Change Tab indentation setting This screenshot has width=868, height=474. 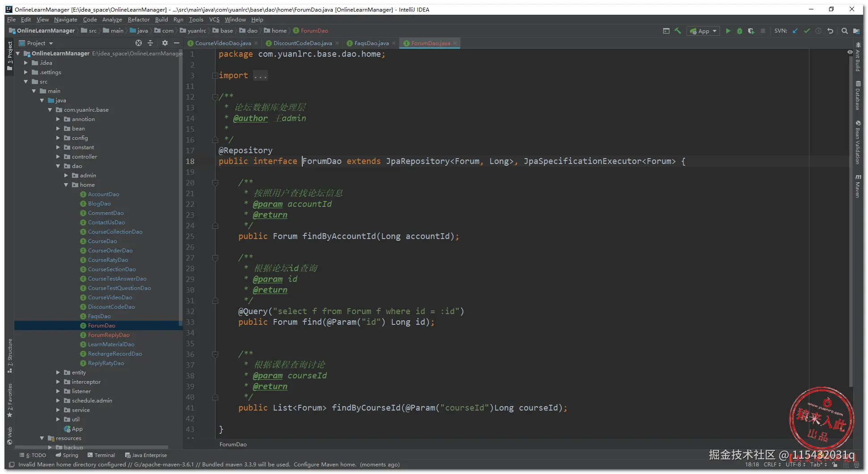(818, 465)
